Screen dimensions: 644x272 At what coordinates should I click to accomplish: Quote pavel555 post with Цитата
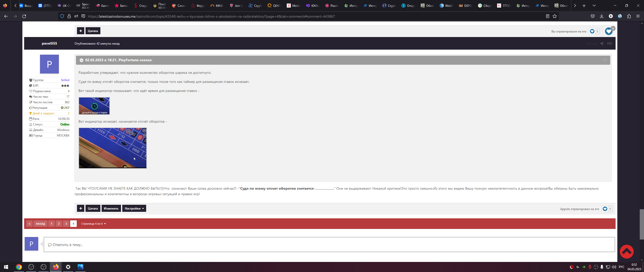coord(93,208)
